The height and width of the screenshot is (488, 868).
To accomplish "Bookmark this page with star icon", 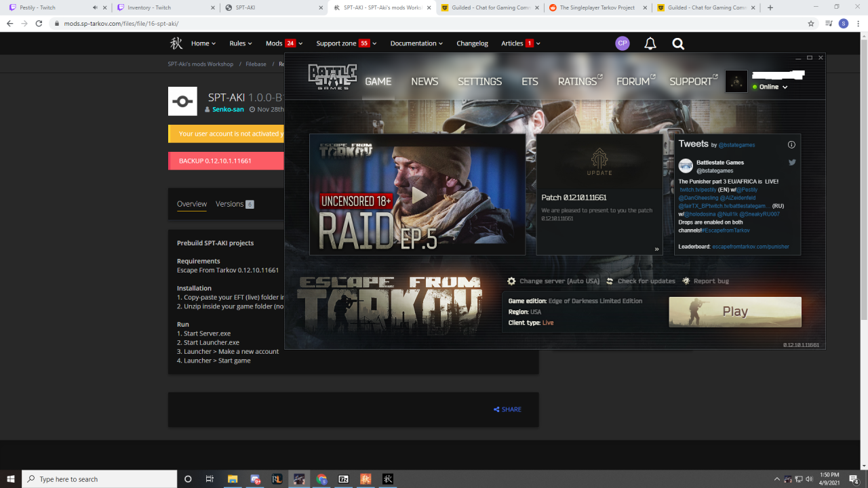I will 811,23.
